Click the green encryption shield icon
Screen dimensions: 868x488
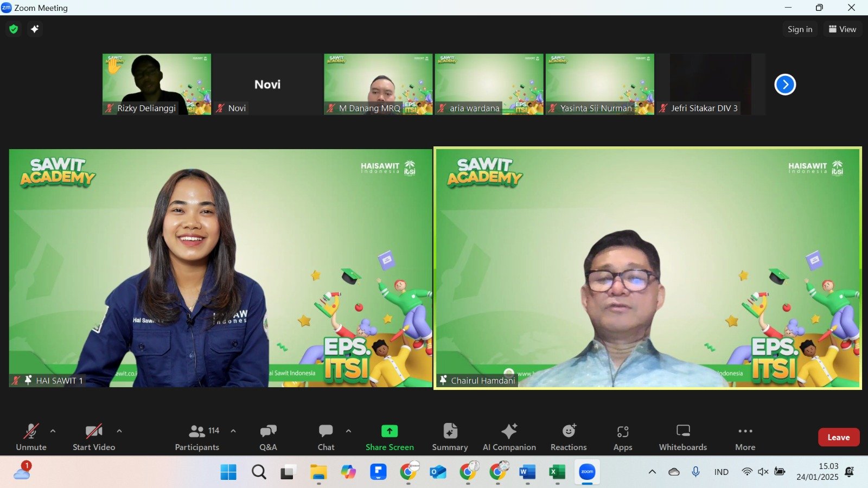coord(14,29)
